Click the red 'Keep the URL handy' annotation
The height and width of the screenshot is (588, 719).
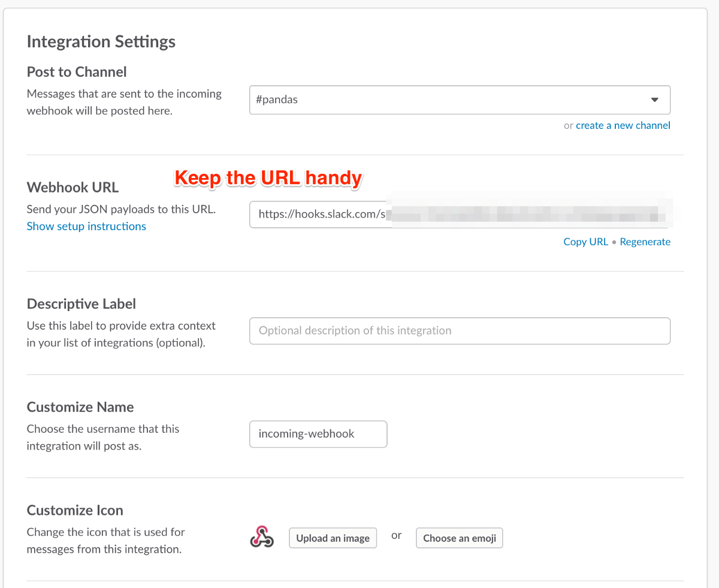[x=268, y=178]
